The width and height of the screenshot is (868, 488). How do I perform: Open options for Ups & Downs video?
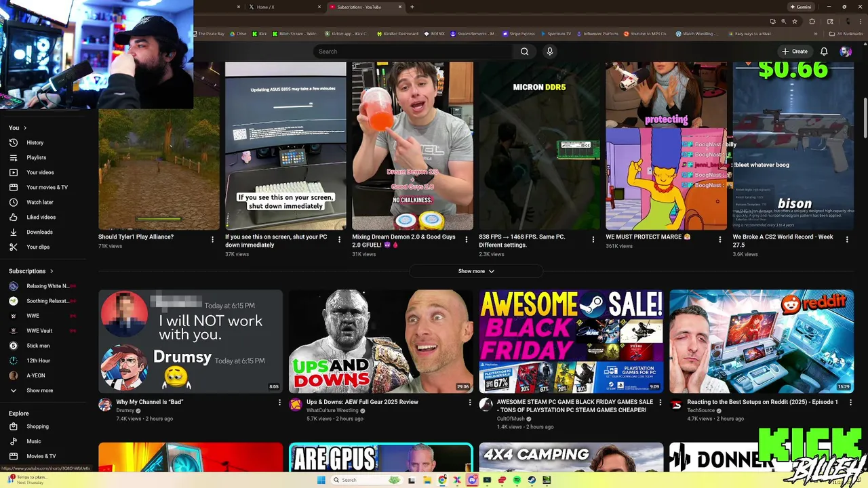tap(469, 403)
